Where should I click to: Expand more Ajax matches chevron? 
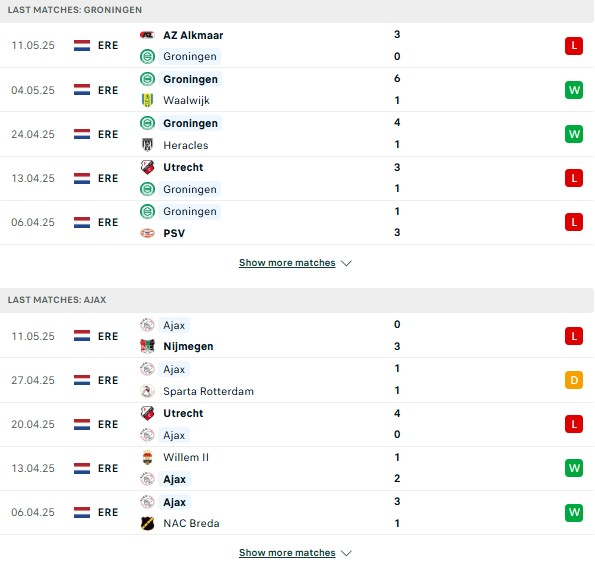(346, 553)
